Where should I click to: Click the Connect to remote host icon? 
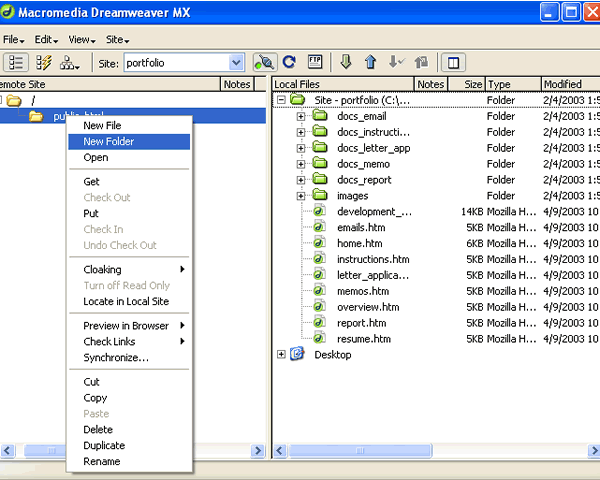265,62
